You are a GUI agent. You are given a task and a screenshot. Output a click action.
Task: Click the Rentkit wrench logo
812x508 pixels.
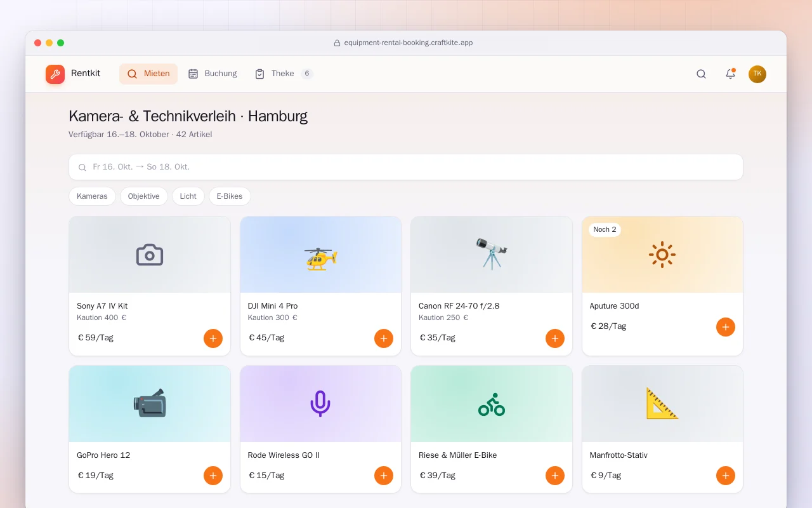55,74
